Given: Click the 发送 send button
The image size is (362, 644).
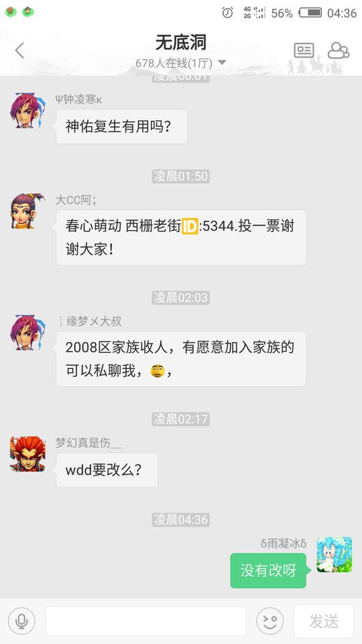Looking at the screenshot, I should point(324,621).
